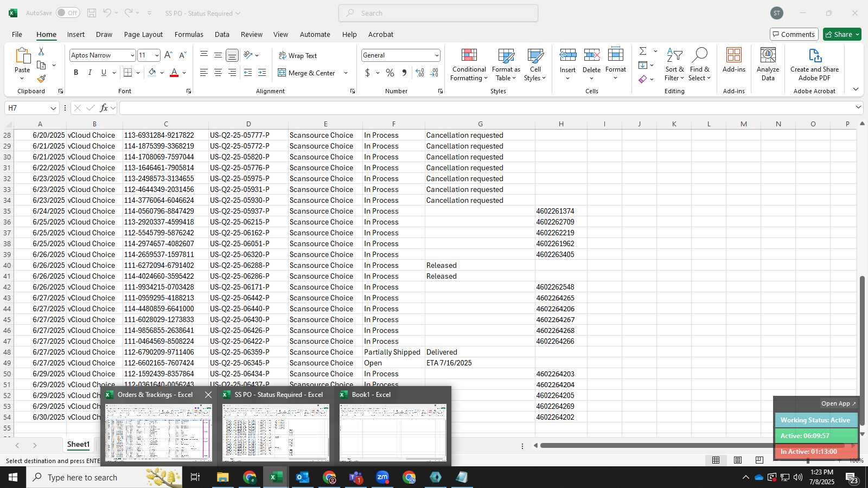Toggle Wrap Text
This screenshot has height=488, width=868.
(298, 55)
